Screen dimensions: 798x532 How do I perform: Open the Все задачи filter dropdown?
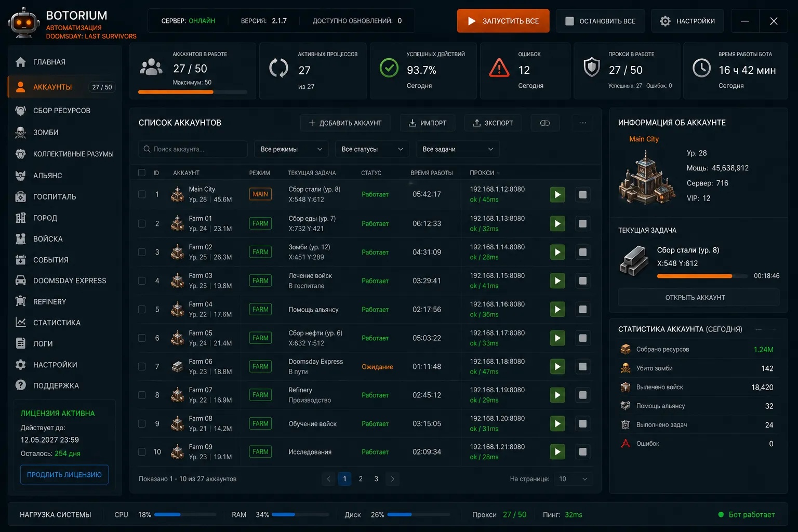pos(458,149)
